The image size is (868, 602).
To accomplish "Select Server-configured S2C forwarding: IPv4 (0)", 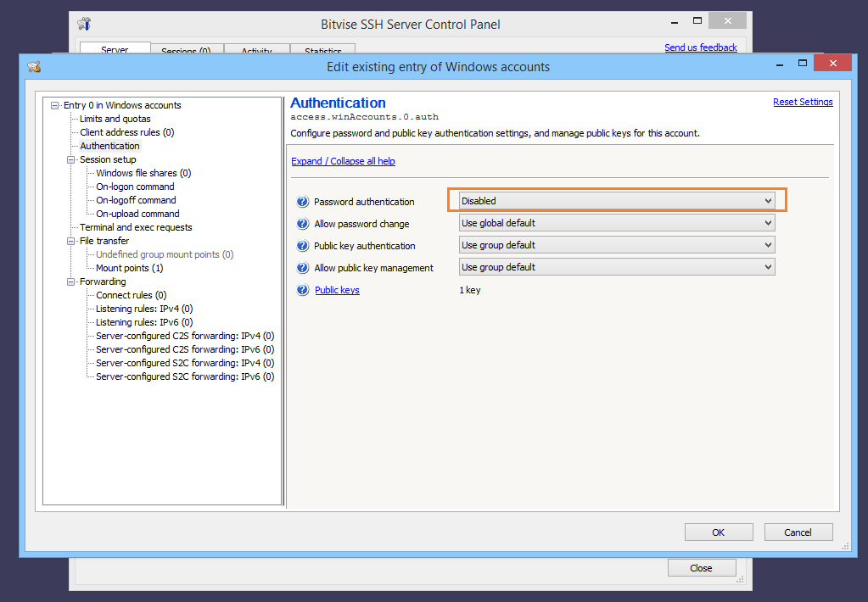I will (185, 363).
